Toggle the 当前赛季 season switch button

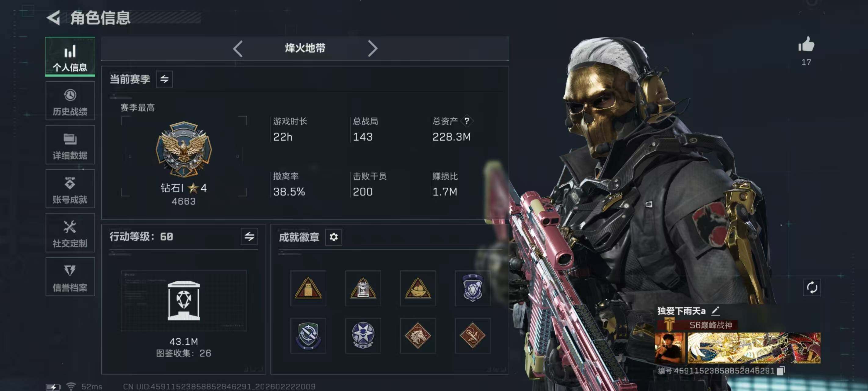165,79
